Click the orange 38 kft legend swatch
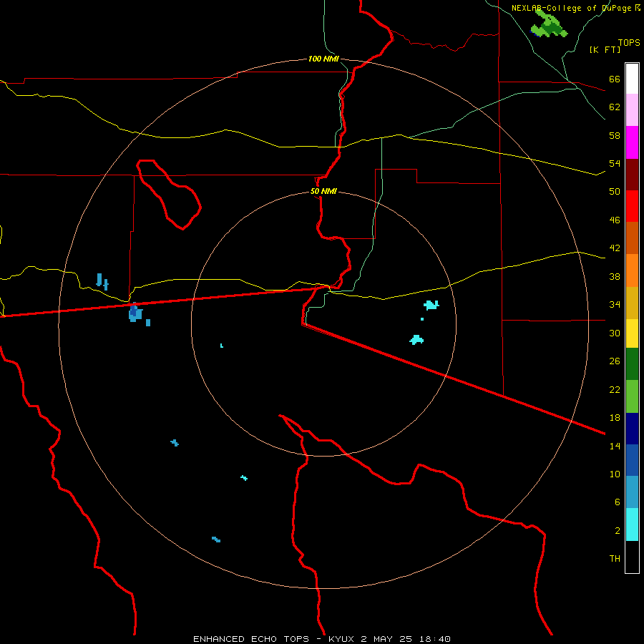 (x=632, y=270)
